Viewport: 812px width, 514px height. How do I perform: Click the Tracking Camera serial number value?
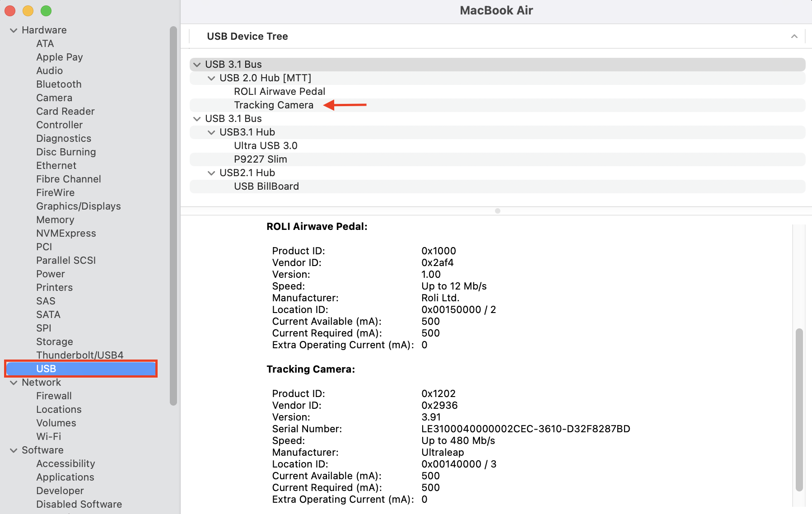click(526, 429)
